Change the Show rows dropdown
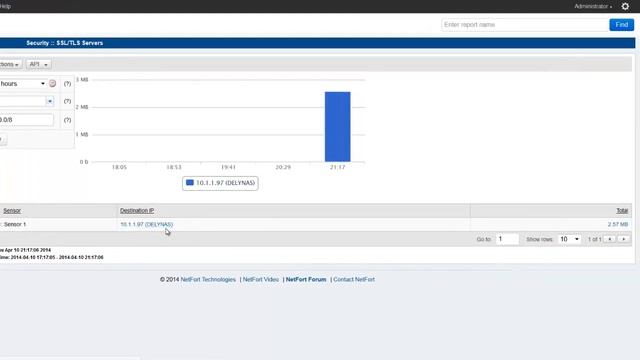This screenshot has height=360, width=640. pos(569,239)
